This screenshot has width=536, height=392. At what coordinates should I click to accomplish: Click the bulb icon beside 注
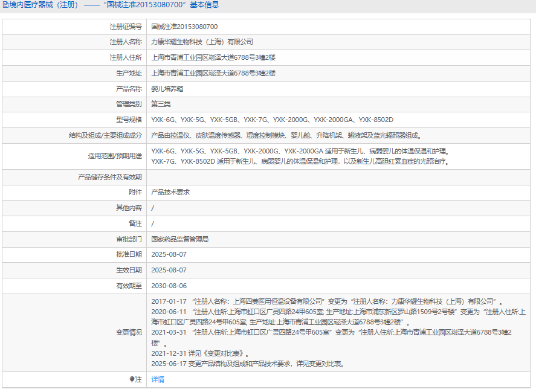(132, 380)
